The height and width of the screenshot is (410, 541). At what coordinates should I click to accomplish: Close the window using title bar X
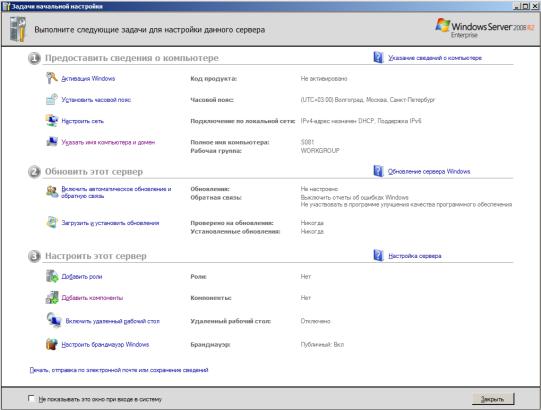point(534,6)
